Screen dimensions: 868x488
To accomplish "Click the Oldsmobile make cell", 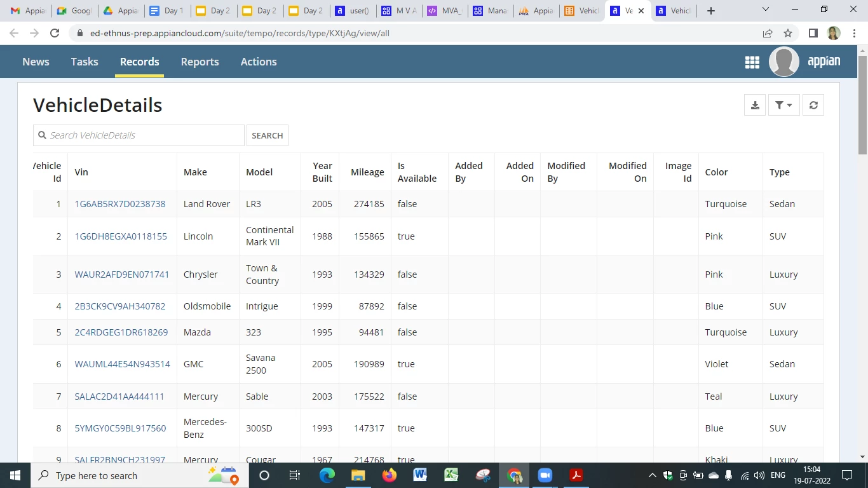I will click(207, 306).
